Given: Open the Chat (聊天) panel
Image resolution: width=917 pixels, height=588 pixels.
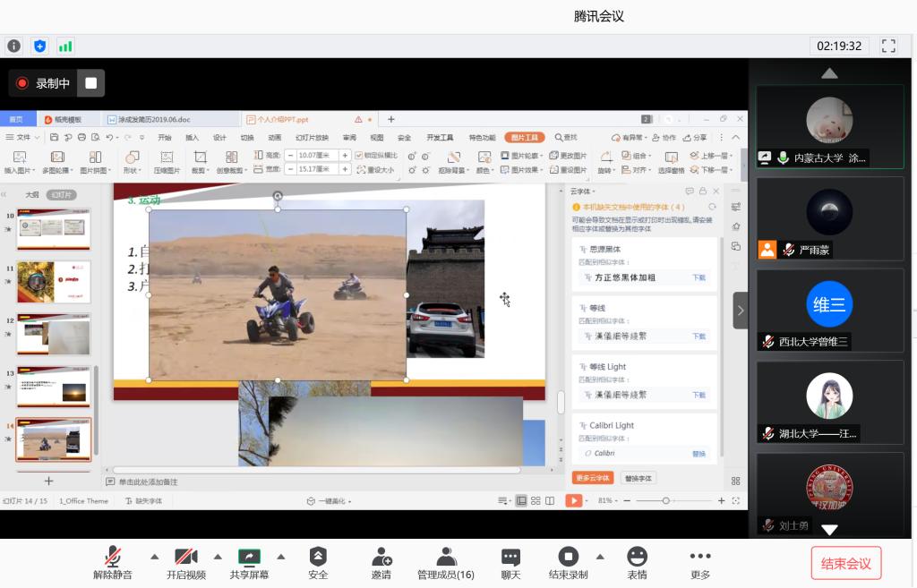Looking at the screenshot, I should [x=510, y=563].
